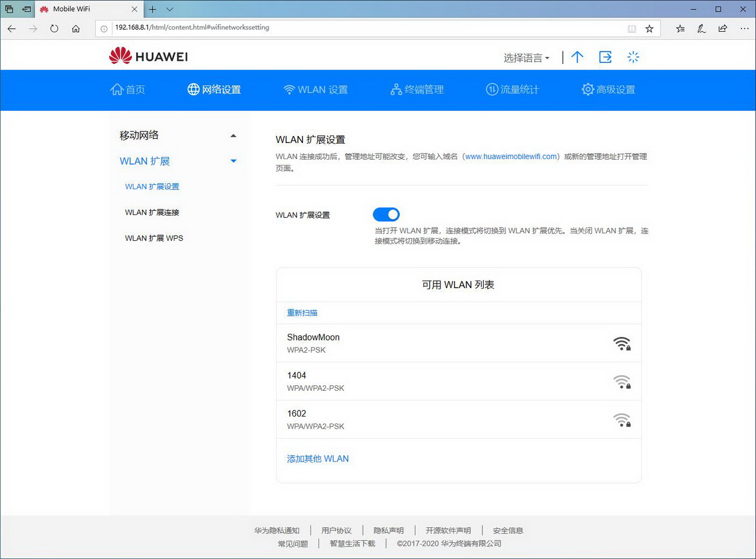Click inside the browser address bar
This screenshot has width=756, height=559.
(x=302, y=28)
